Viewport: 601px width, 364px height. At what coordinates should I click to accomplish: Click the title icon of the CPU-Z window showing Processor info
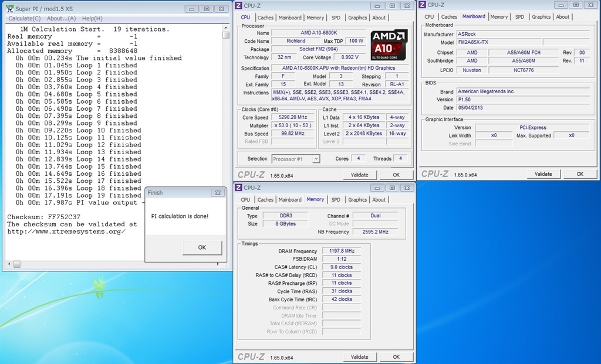[x=238, y=6]
